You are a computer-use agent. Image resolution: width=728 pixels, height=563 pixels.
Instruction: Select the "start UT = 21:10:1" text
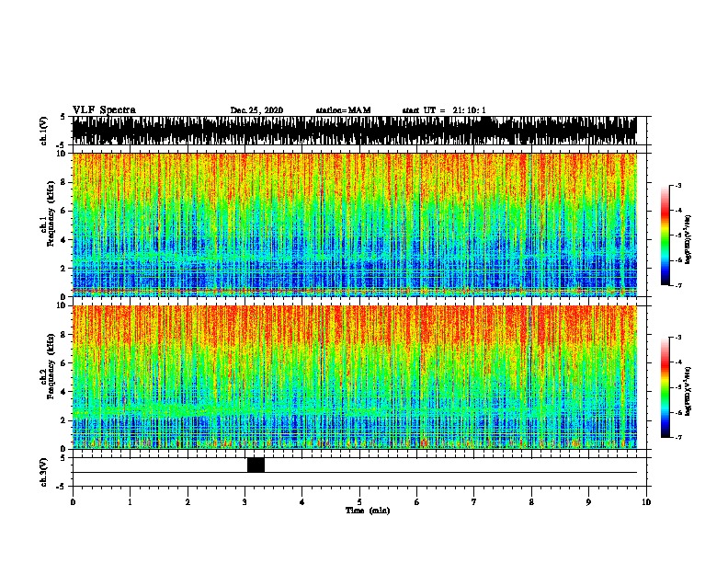444,110
